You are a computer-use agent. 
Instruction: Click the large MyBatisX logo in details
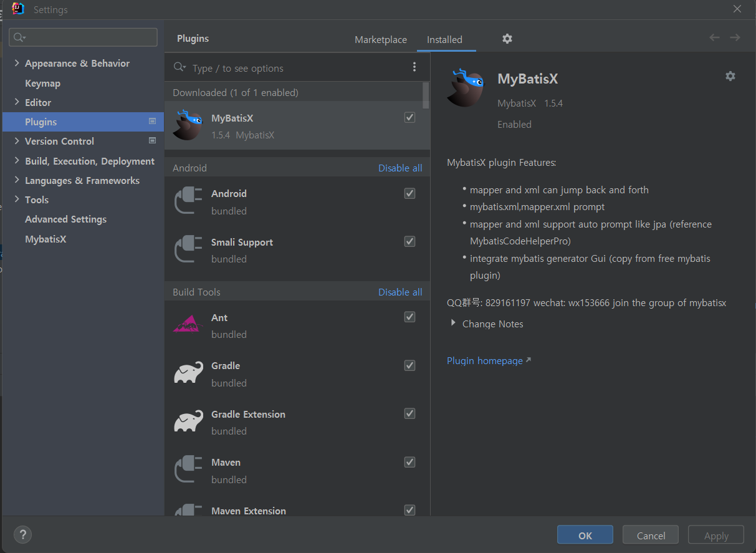(466, 88)
